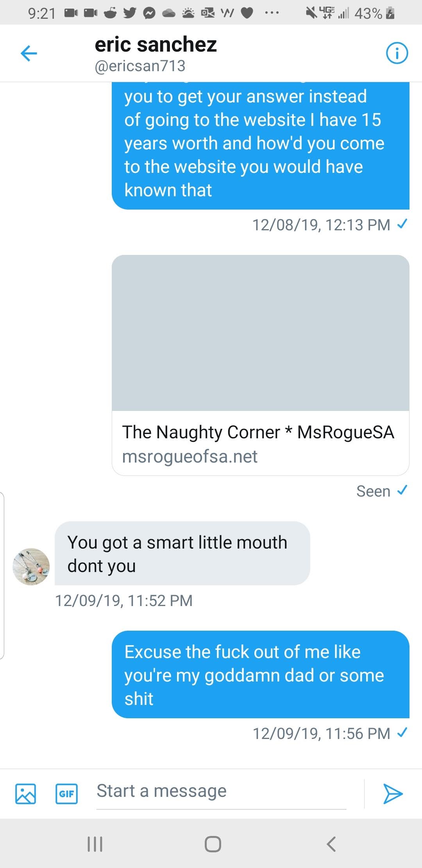Viewport: 422px width, 868px height.
Task: Tap the link preview image placeholder
Action: tap(260, 333)
